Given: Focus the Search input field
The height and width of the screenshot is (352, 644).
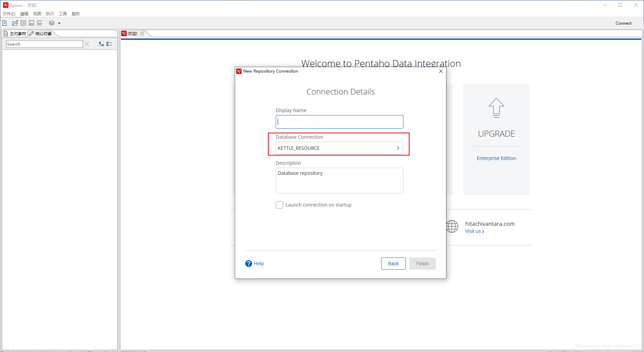Looking at the screenshot, I should pos(45,44).
